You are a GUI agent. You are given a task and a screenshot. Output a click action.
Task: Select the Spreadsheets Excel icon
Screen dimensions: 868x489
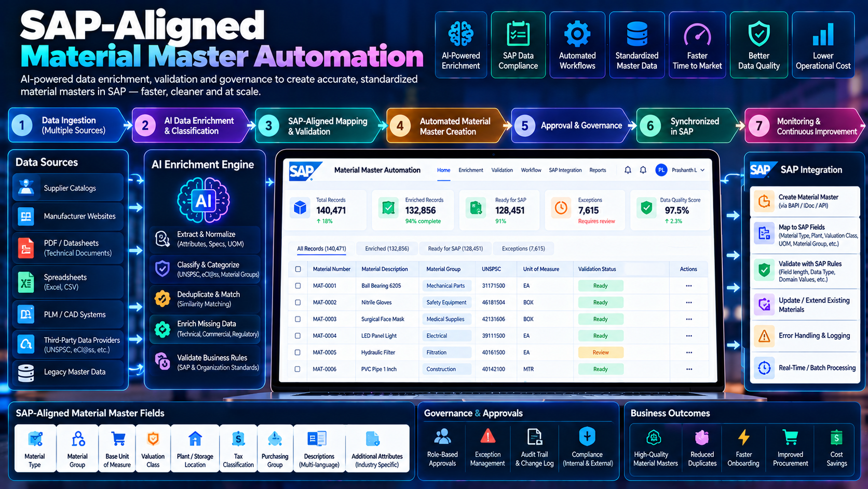26,282
